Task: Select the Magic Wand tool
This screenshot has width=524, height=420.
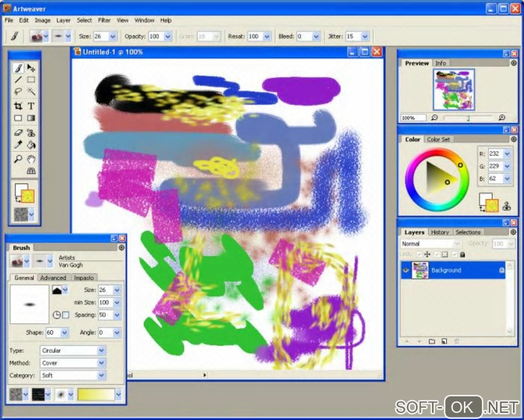Action: click(31, 91)
